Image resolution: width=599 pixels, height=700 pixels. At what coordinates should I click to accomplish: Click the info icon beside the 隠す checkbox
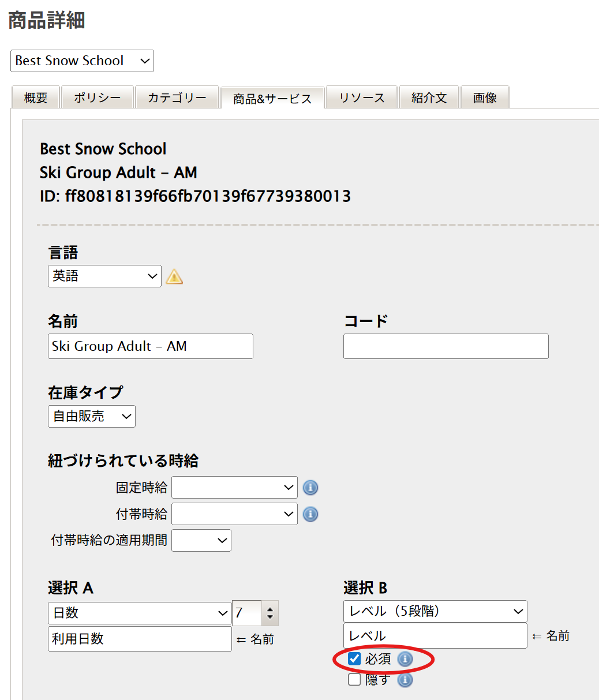click(405, 680)
